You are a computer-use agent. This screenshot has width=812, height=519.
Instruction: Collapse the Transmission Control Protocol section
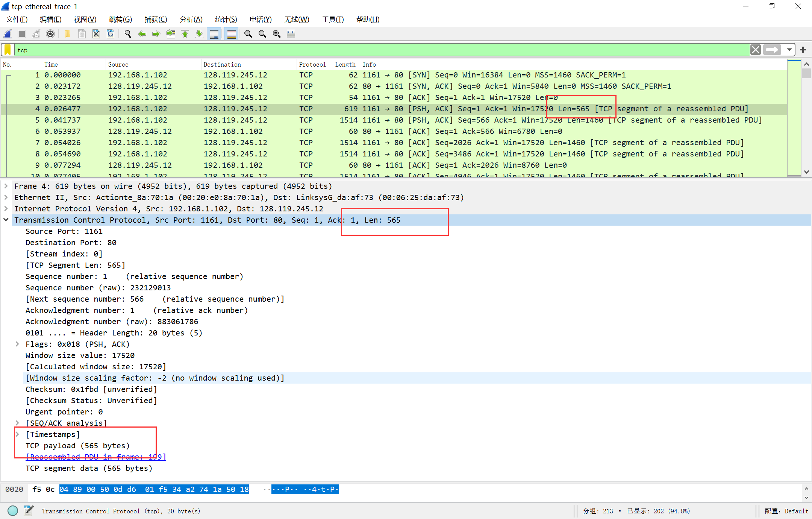(x=6, y=220)
